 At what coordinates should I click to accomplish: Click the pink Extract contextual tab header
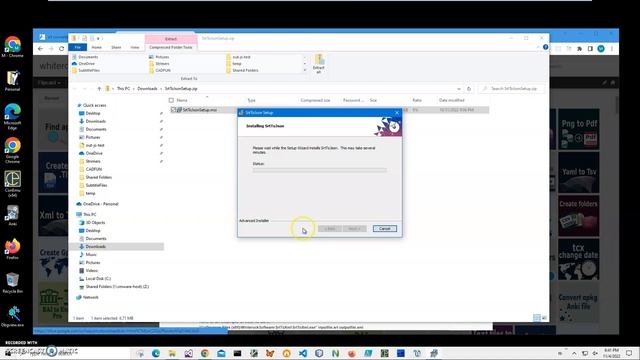[x=171, y=39]
